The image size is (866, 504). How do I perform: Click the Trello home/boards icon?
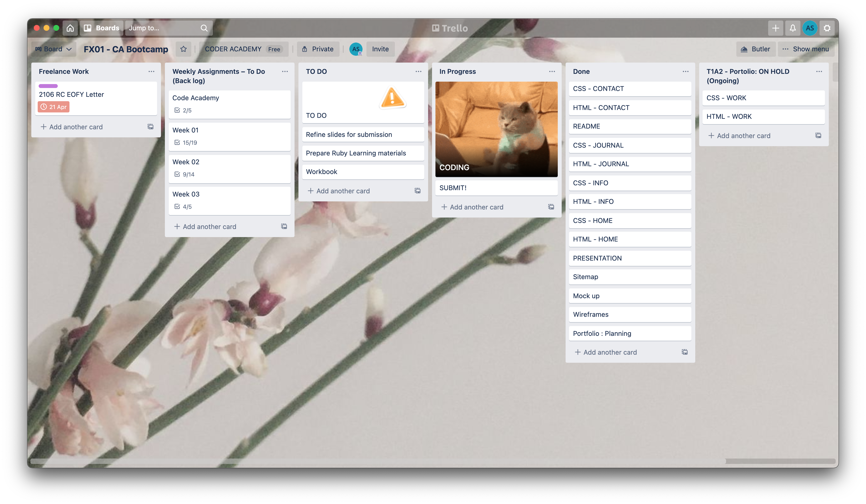coord(70,28)
